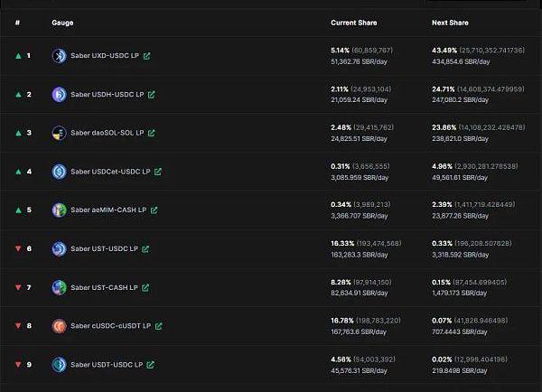Click the 24.71% next share value
Image resolution: width=542 pixels, height=392 pixels.
[444, 89]
